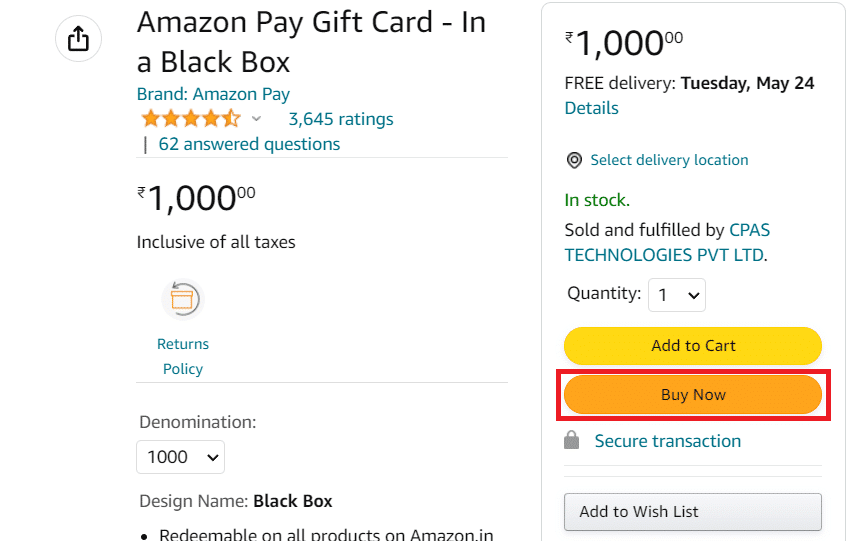The height and width of the screenshot is (541, 853).
Task: Open the 62 answered questions link
Action: [249, 144]
